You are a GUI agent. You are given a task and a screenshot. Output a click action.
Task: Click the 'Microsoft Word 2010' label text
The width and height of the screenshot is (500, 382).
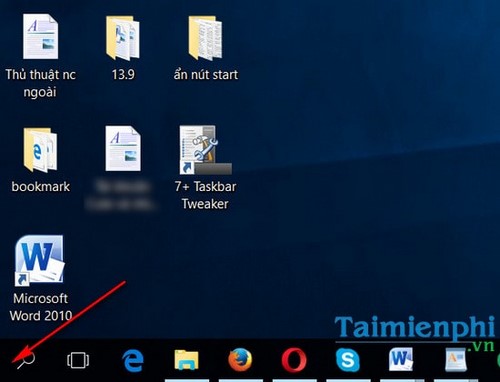coord(41,307)
